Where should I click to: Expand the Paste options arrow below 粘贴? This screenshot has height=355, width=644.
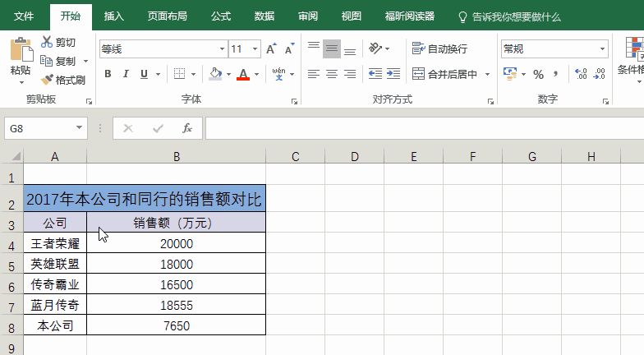point(21,82)
